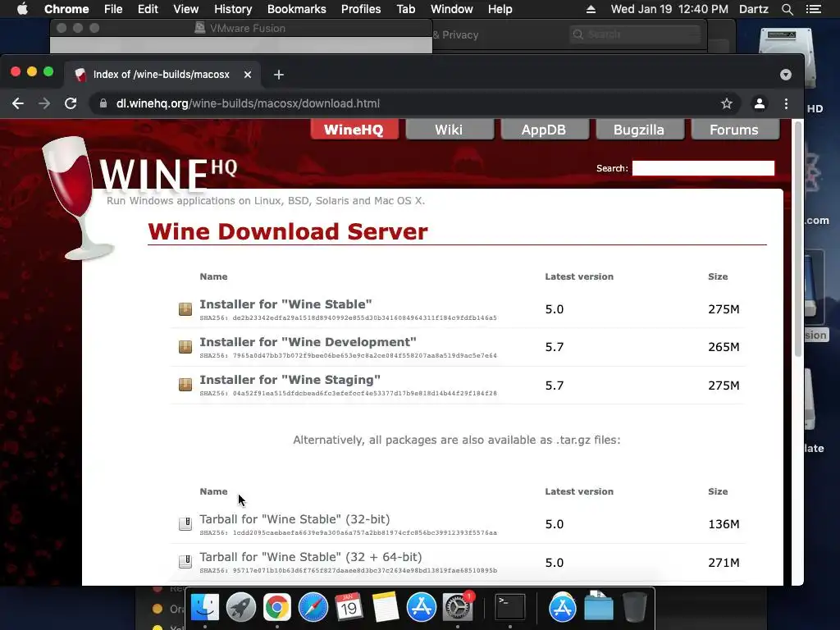Viewport: 840px width, 630px height.
Task: Go to the AppDB tab
Action: pyautogui.click(x=544, y=130)
